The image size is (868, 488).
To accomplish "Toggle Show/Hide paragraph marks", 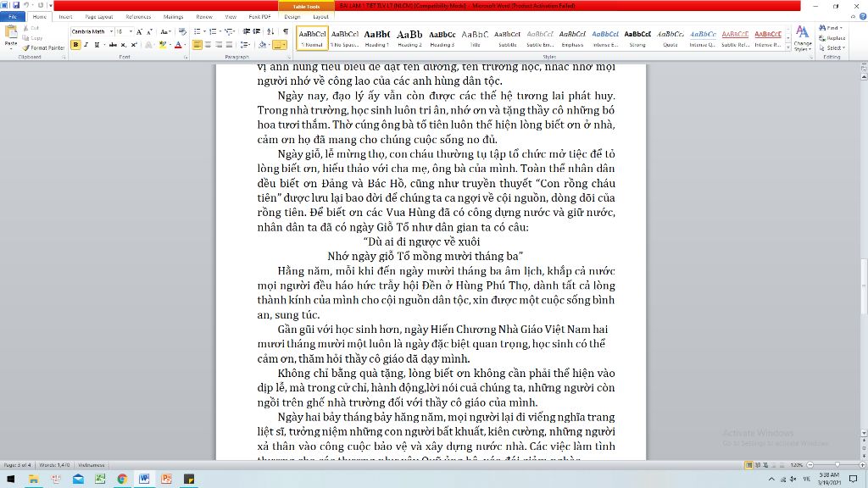I will coord(286,32).
